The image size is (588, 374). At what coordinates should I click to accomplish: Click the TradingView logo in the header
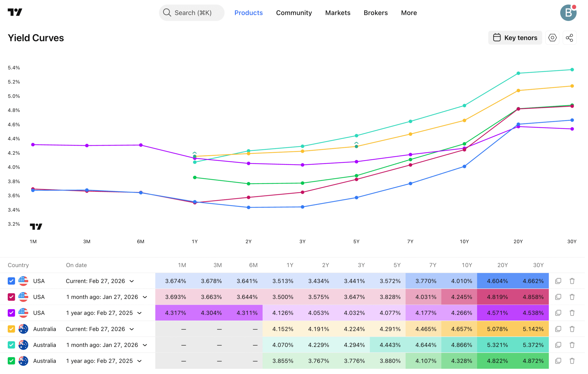click(x=15, y=12)
